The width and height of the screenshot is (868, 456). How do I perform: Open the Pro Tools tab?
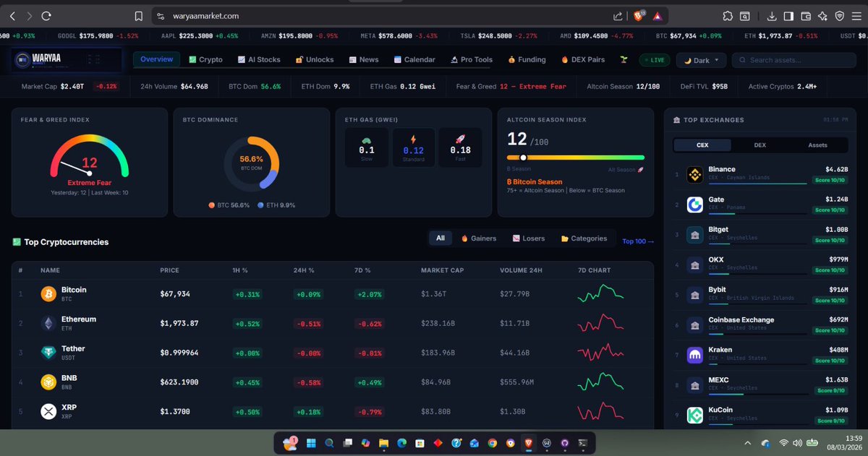click(x=472, y=60)
